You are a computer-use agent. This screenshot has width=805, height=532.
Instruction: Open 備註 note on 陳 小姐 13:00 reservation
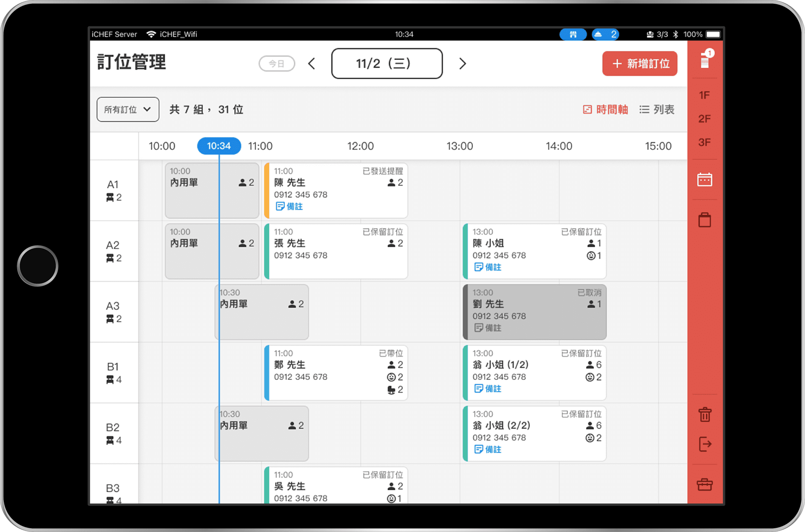(488, 267)
